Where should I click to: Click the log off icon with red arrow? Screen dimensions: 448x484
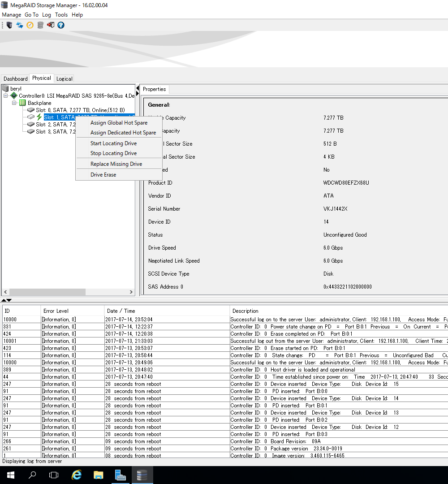pyautogui.click(x=51, y=25)
